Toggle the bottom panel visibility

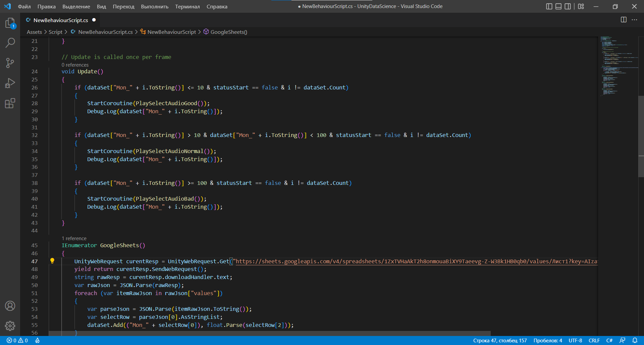tap(558, 6)
